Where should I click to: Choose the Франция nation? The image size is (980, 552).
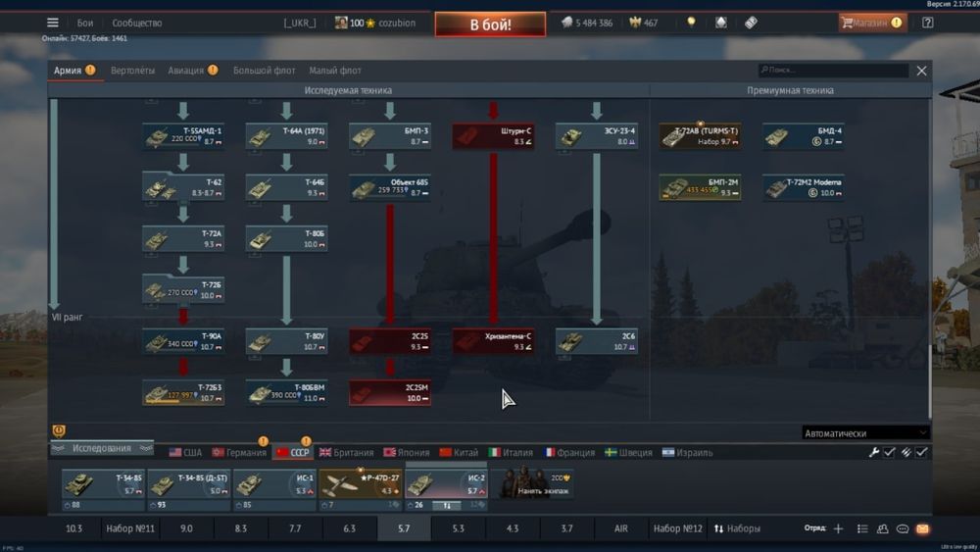pyautogui.click(x=569, y=452)
